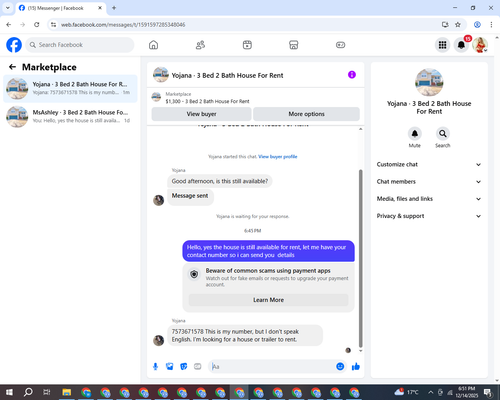Open the Marketplace storefront icon
The height and width of the screenshot is (400, 500).
[294, 45]
